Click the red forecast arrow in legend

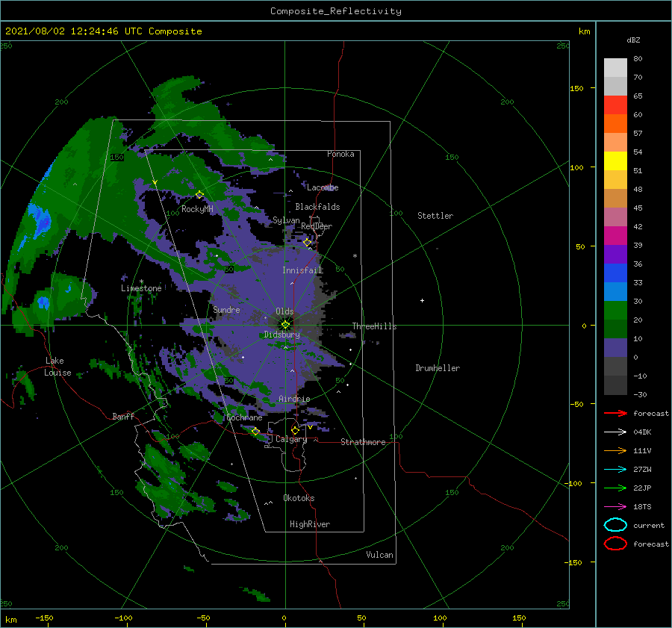[615, 413]
